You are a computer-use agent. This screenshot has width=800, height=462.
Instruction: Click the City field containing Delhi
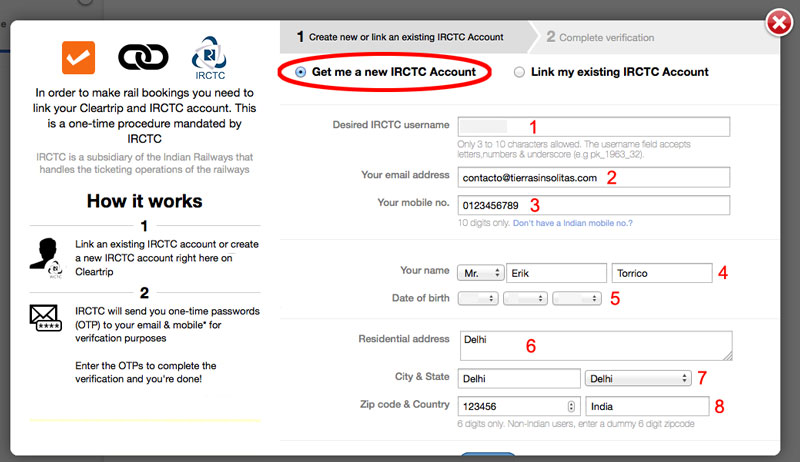519,378
